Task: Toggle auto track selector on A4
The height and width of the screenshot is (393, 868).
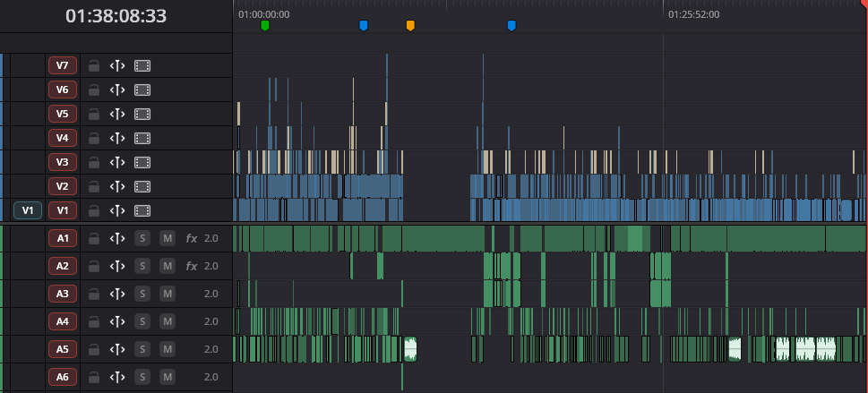Action: coord(117,321)
